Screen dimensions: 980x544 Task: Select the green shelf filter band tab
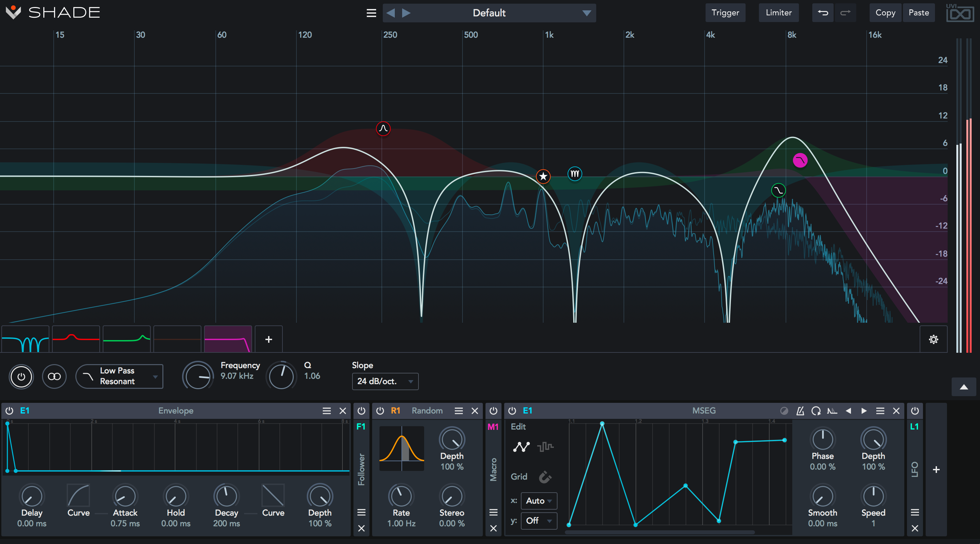tap(127, 339)
